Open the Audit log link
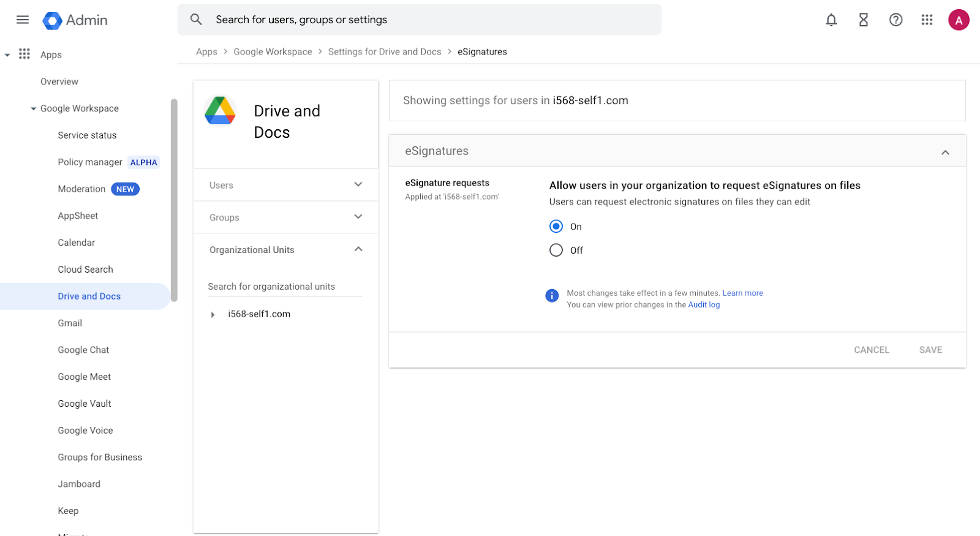980x536 pixels. pos(704,305)
